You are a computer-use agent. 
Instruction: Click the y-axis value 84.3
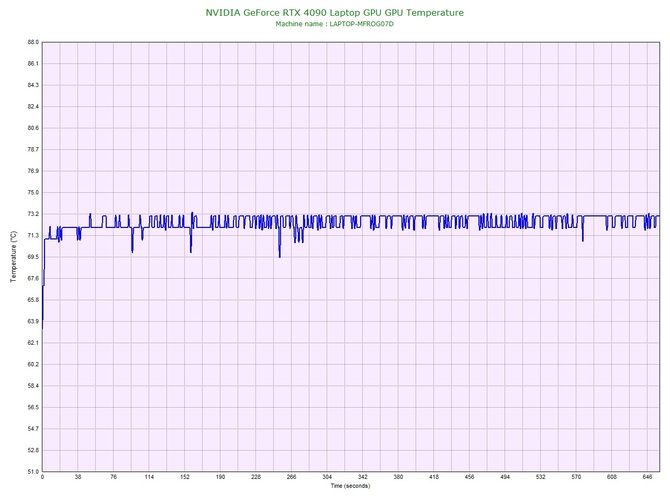33,85
